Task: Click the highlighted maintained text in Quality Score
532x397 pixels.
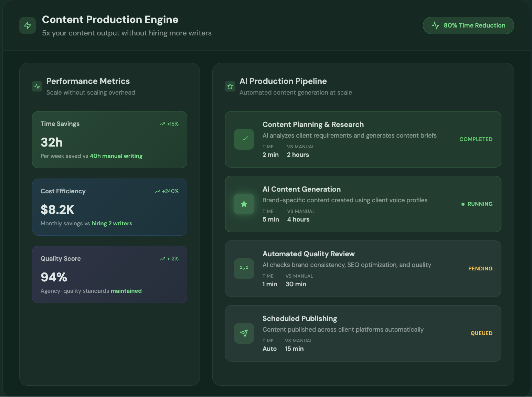Action: [126, 291]
